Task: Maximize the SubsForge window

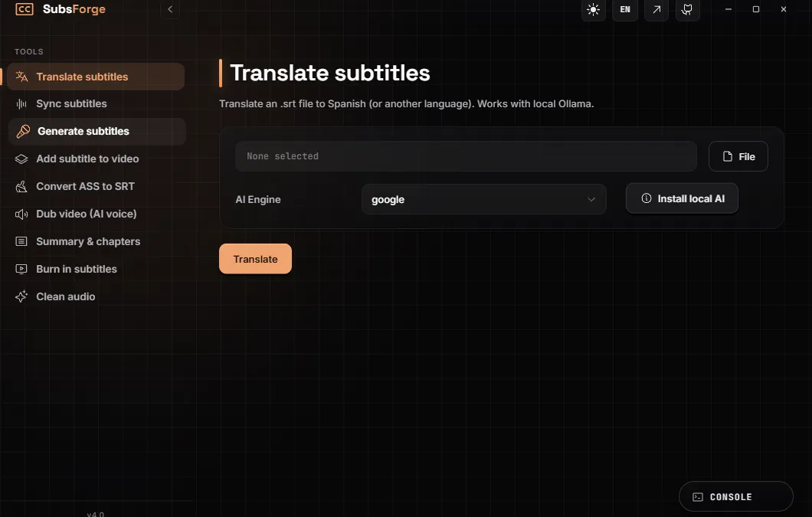Action: 756,9
